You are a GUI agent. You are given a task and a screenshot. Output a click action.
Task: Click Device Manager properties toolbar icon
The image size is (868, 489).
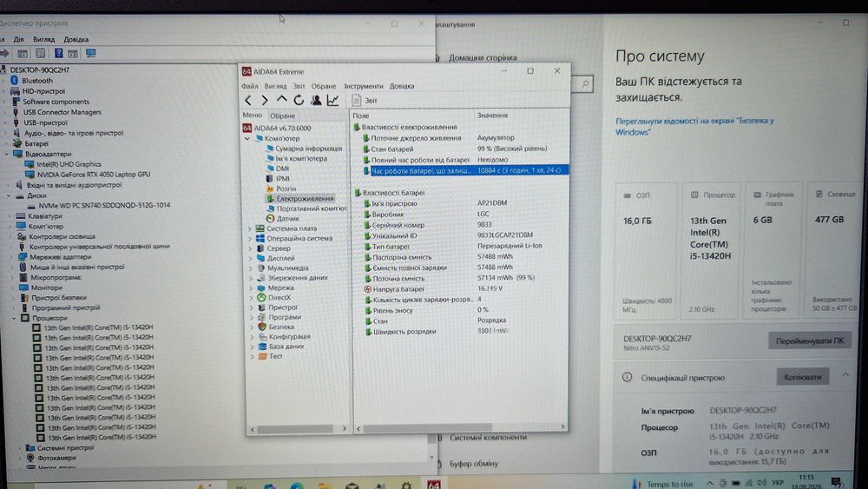[41, 53]
